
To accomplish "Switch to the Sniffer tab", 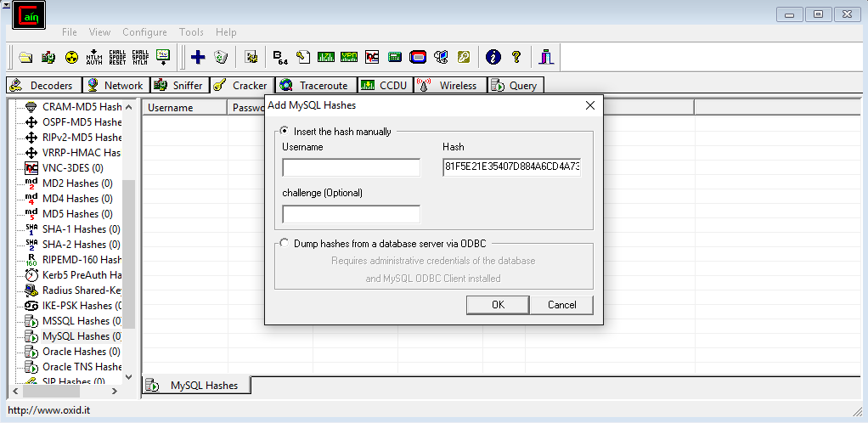I will (180, 85).
